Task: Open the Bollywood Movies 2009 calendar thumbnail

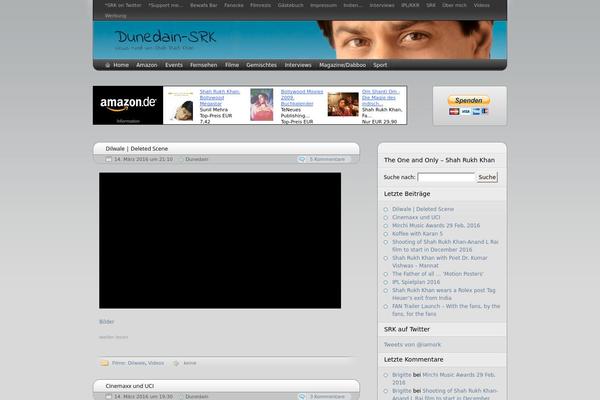Action: [x=262, y=104]
